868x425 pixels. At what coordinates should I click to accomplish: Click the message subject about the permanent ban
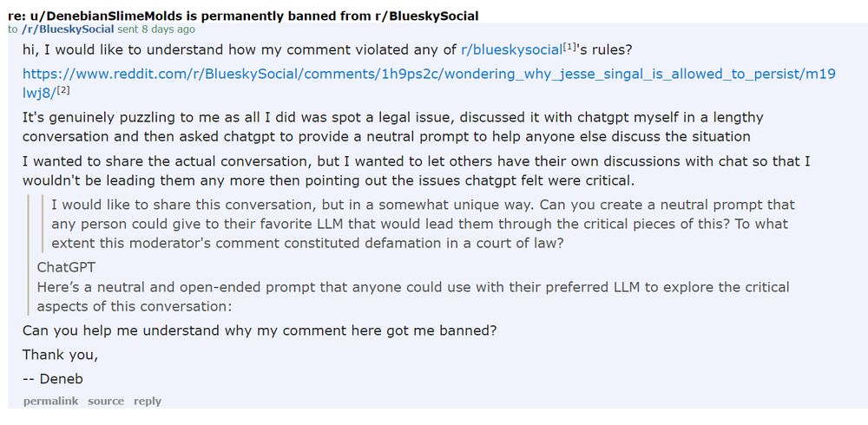coord(244,16)
